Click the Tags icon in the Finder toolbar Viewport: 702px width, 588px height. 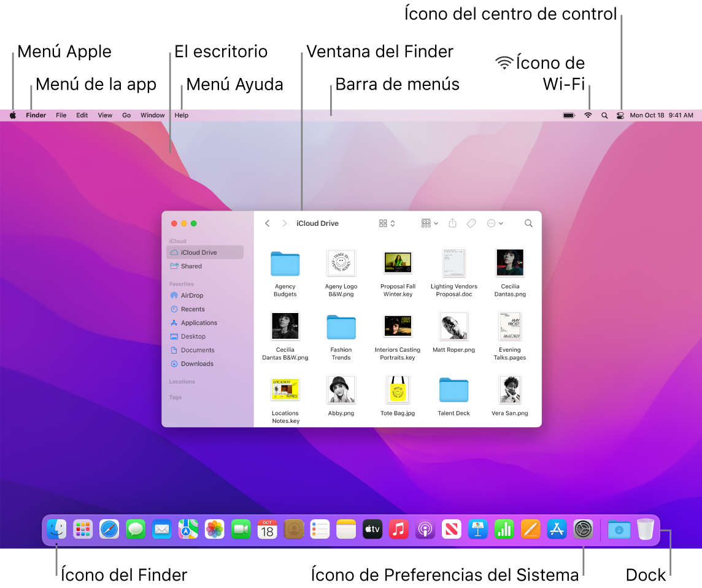471,223
